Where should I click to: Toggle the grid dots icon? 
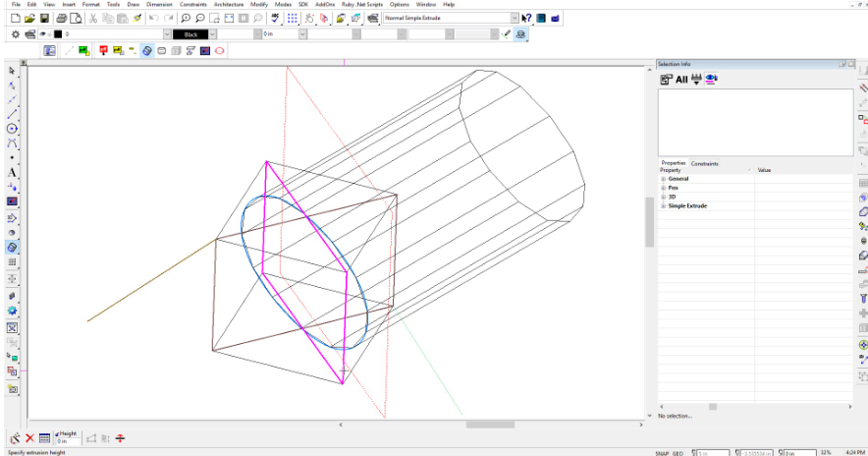coord(292,19)
